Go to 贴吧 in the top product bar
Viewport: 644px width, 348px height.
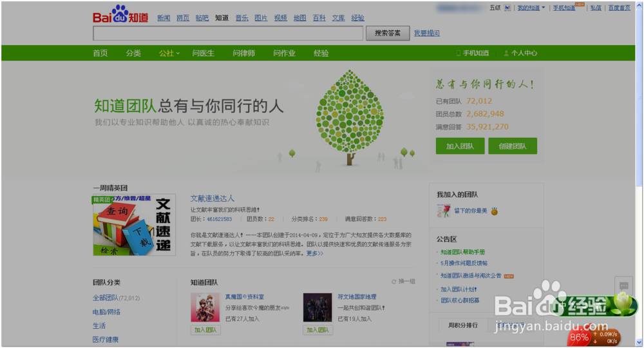(x=202, y=17)
